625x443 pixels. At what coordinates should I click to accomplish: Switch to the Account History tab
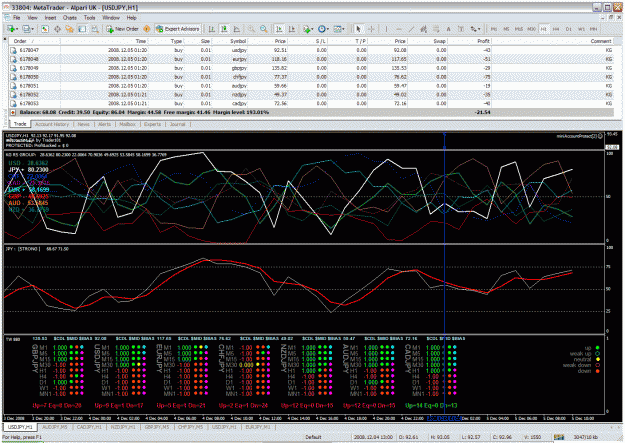pos(52,124)
